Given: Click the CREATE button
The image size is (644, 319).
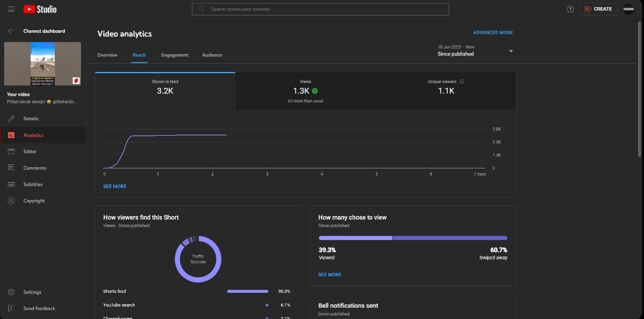Looking at the screenshot, I should [598, 9].
